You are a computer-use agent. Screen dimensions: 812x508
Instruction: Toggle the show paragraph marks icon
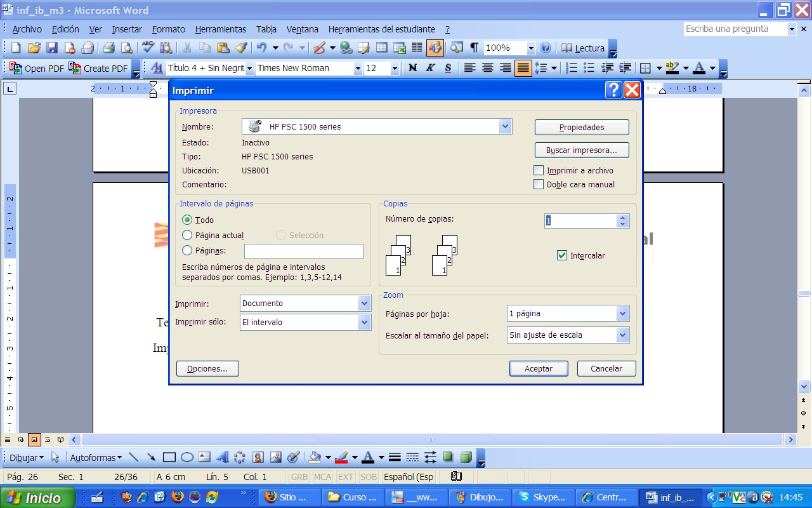pos(474,48)
